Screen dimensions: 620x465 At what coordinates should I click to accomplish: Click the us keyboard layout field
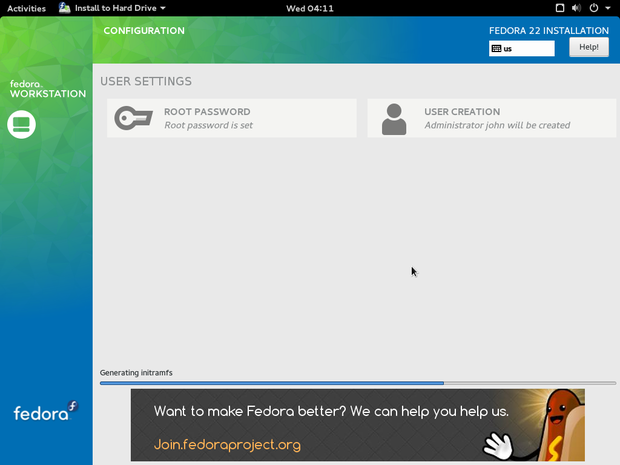pyautogui.click(x=522, y=49)
